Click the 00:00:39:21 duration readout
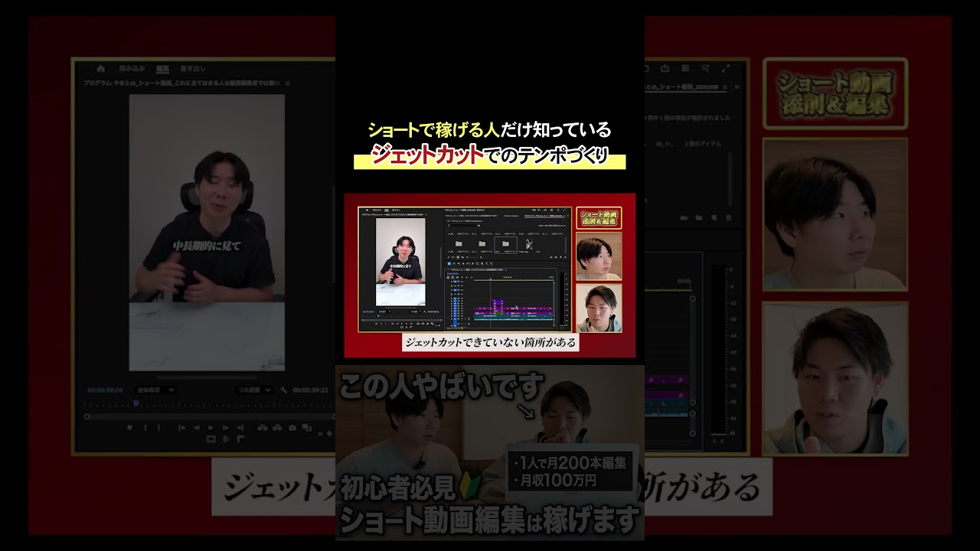 coord(310,390)
